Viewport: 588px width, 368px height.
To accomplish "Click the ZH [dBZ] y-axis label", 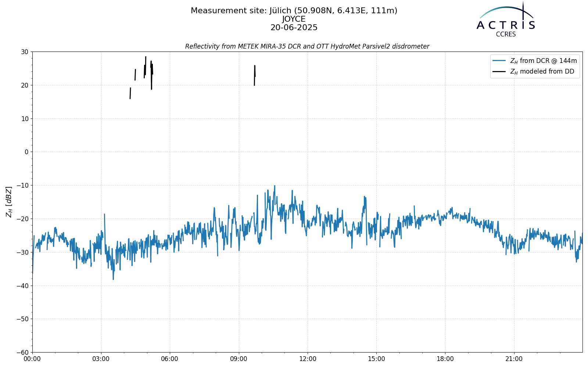I will click(9, 202).
